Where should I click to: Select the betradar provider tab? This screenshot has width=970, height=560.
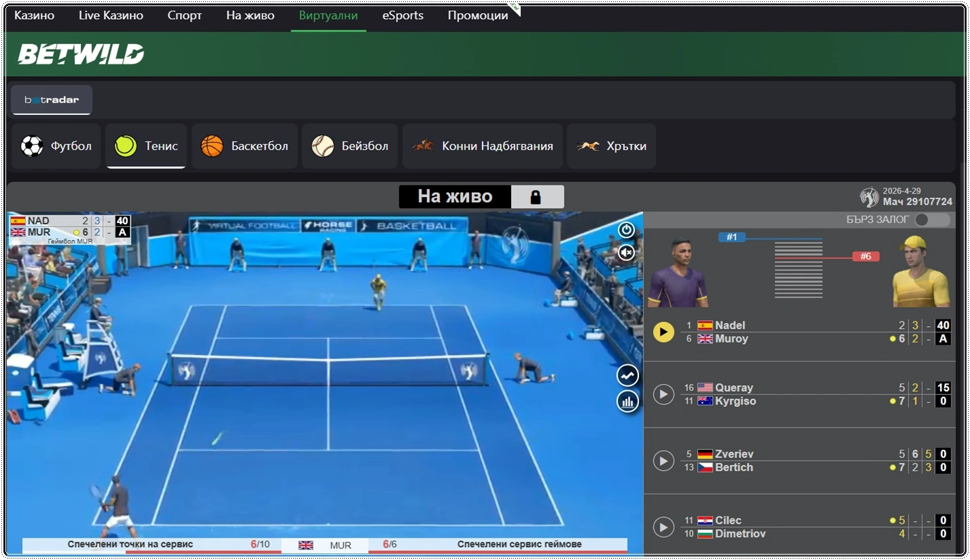click(52, 100)
